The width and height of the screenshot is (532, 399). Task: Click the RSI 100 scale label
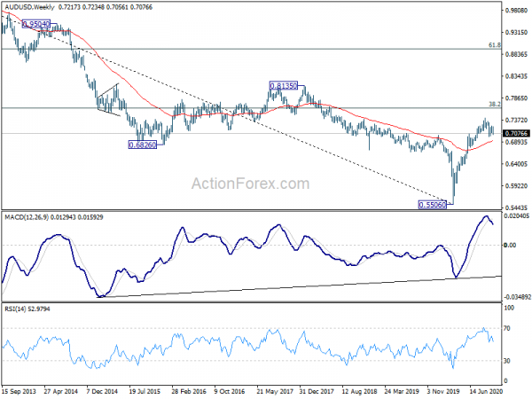[509, 308]
